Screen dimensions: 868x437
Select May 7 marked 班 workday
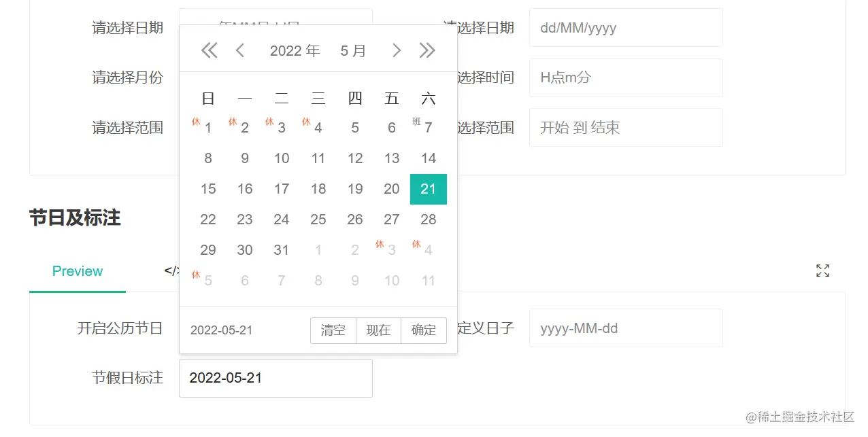429,128
